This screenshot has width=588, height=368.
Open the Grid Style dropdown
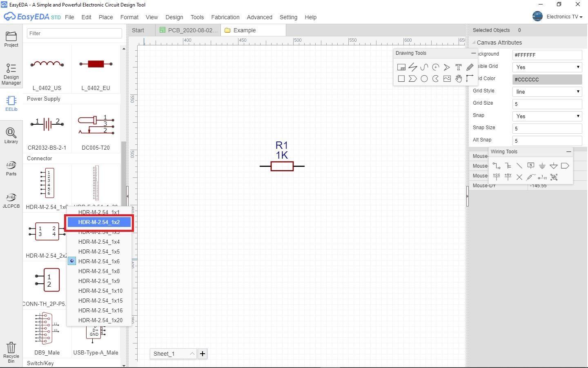578,92
